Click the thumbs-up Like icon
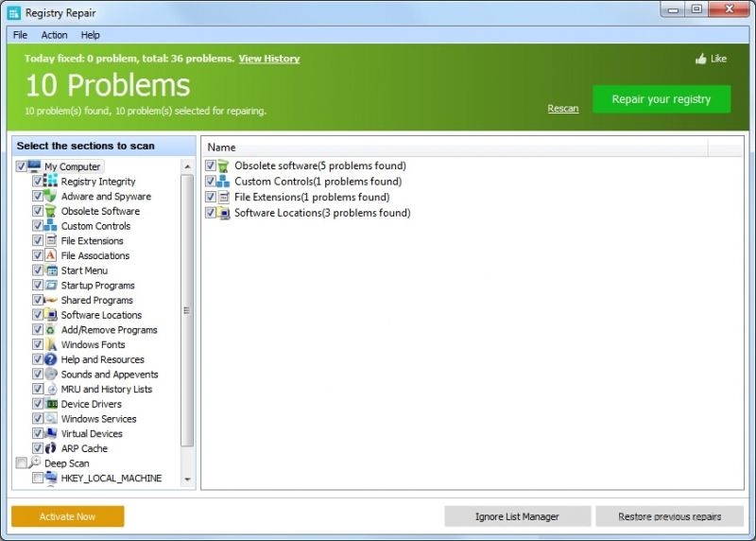 click(x=700, y=59)
